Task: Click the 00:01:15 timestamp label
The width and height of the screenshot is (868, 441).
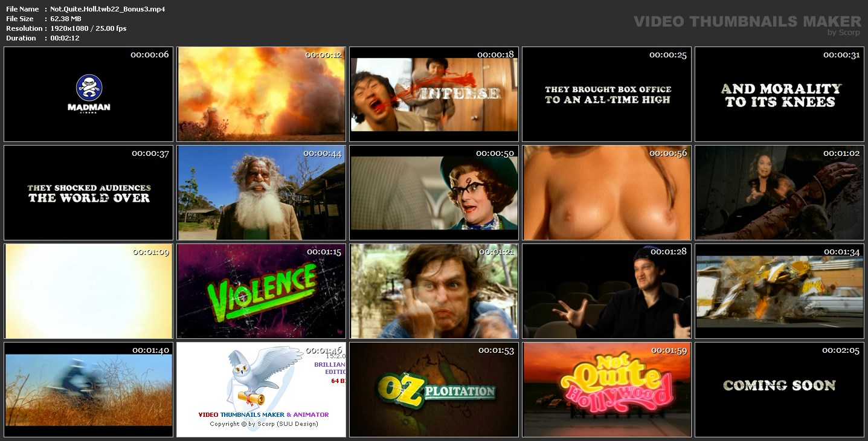Action: pos(324,251)
